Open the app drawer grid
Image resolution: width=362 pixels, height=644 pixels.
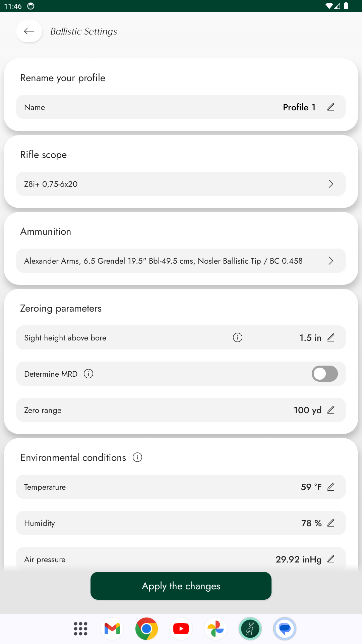click(x=80, y=629)
